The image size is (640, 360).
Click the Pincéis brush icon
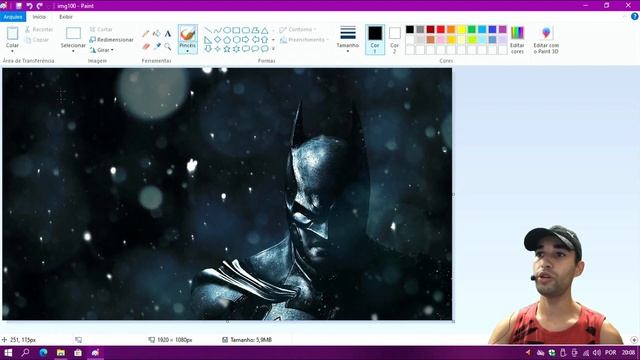point(188,33)
